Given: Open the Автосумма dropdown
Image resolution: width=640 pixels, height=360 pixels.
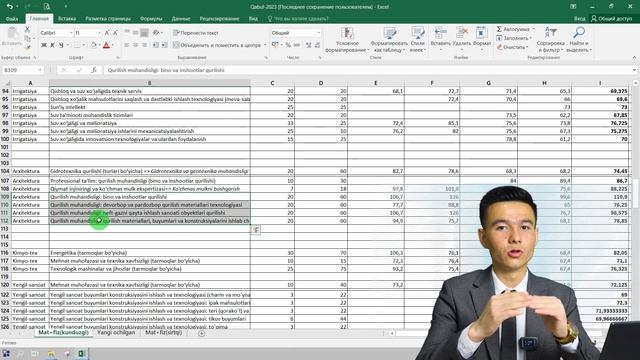Looking at the screenshot, I should [533, 29].
